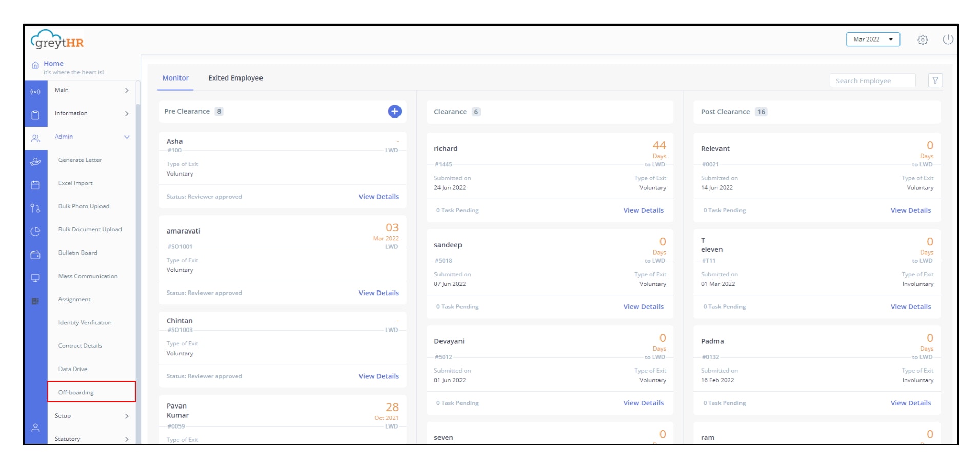Click the blue plus add icon
980x466 pixels.
click(x=394, y=111)
